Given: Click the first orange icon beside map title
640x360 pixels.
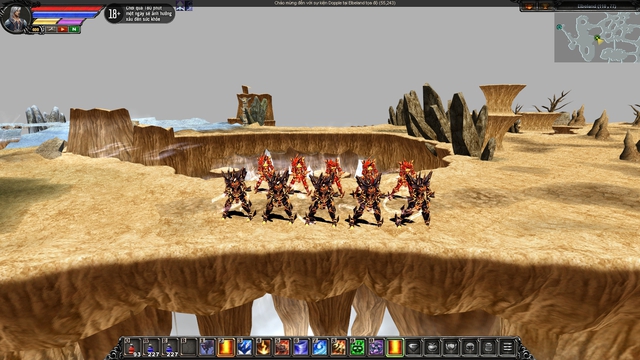Looking at the screenshot, I should click(x=529, y=6).
